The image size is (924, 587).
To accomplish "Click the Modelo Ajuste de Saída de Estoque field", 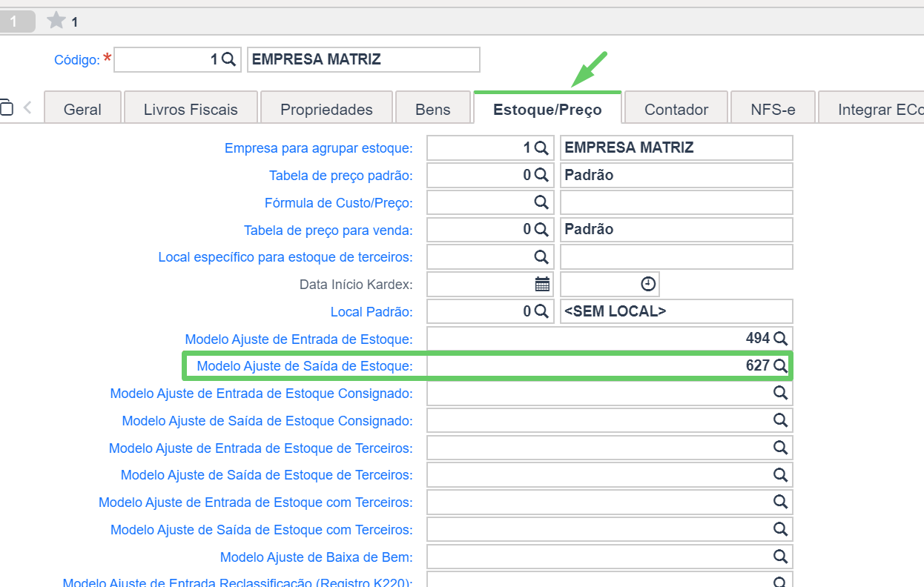I will point(610,366).
